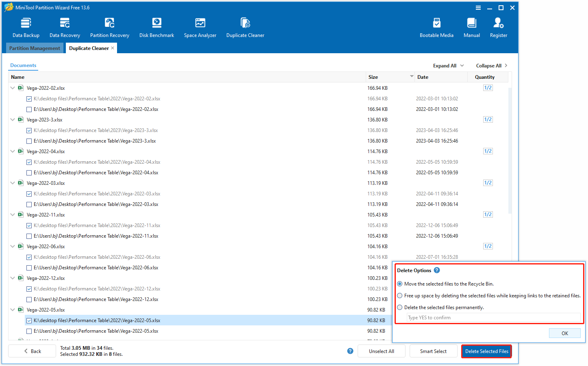Open the Data Backup tool

(26, 26)
